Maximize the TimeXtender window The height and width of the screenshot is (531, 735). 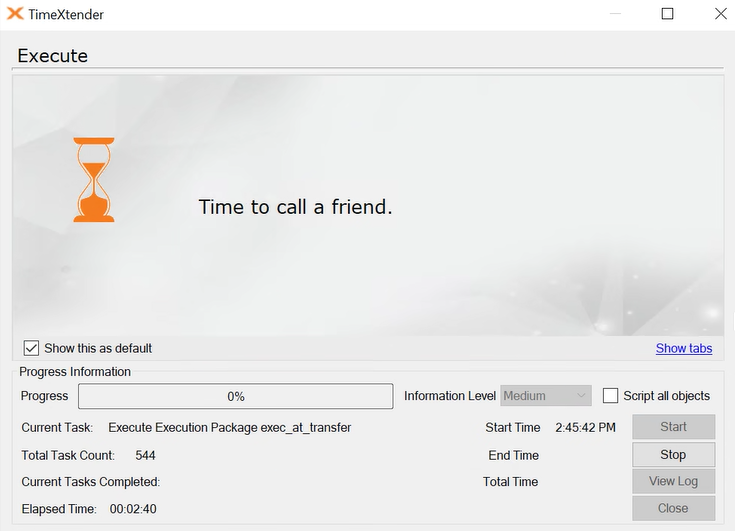667,14
